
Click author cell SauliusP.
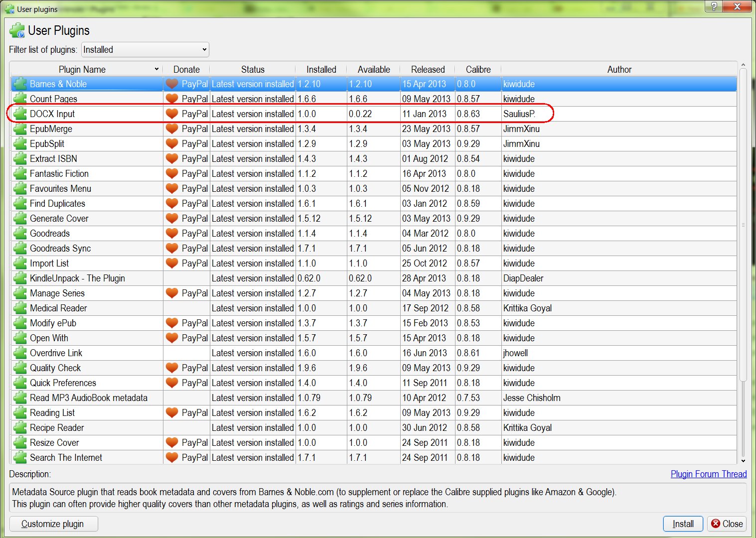(x=519, y=114)
